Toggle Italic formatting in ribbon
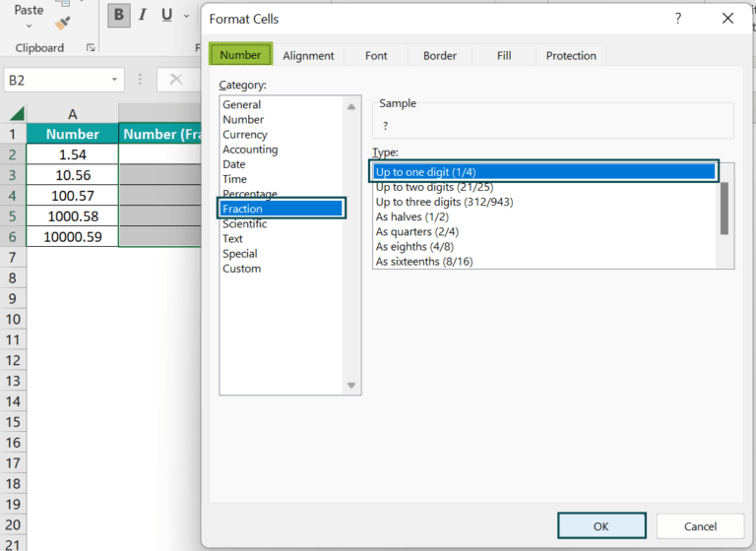This screenshot has height=551, width=756. point(142,16)
